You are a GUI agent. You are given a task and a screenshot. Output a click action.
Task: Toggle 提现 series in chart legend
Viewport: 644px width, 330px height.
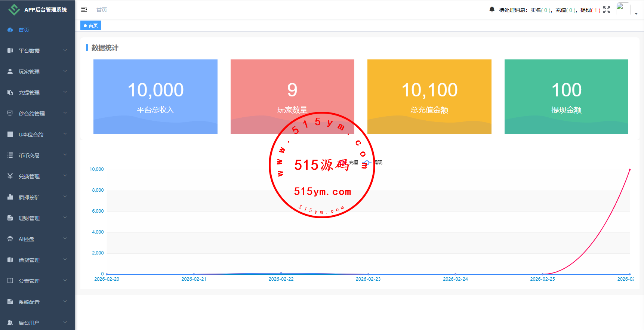click(x=374, y=163)
